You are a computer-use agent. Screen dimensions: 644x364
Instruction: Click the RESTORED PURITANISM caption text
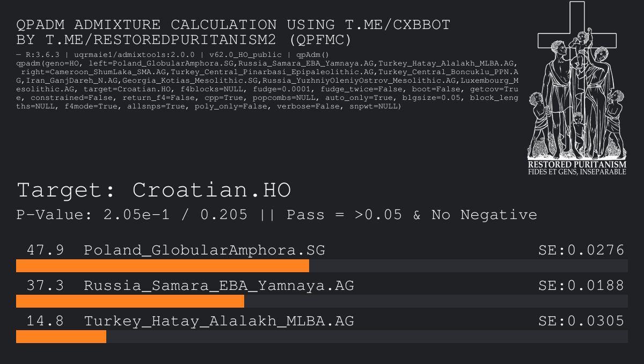tap(577, 164)
